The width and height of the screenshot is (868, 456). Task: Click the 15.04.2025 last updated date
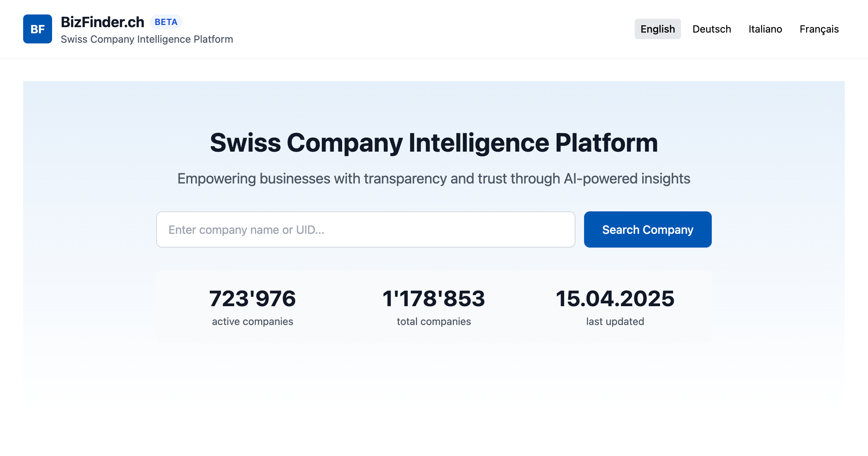[615, 298]
